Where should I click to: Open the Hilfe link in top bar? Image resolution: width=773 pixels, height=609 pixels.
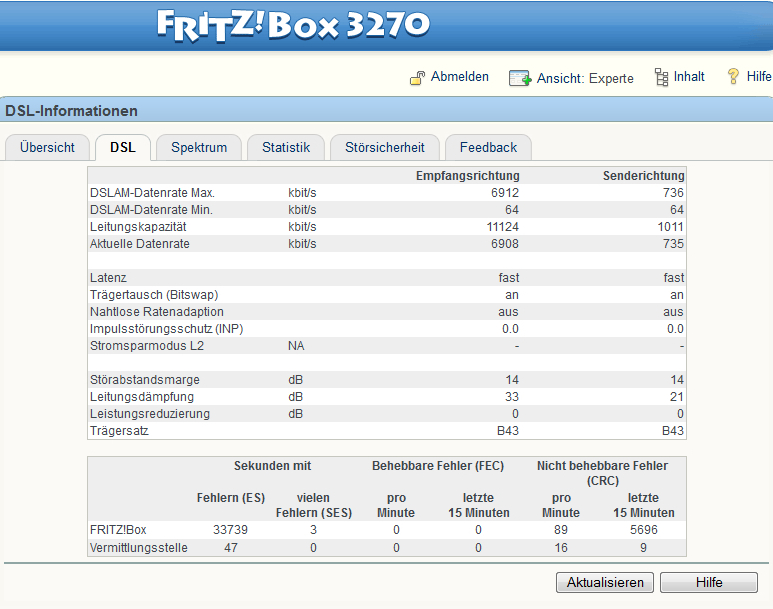click(x=759, y=77)
